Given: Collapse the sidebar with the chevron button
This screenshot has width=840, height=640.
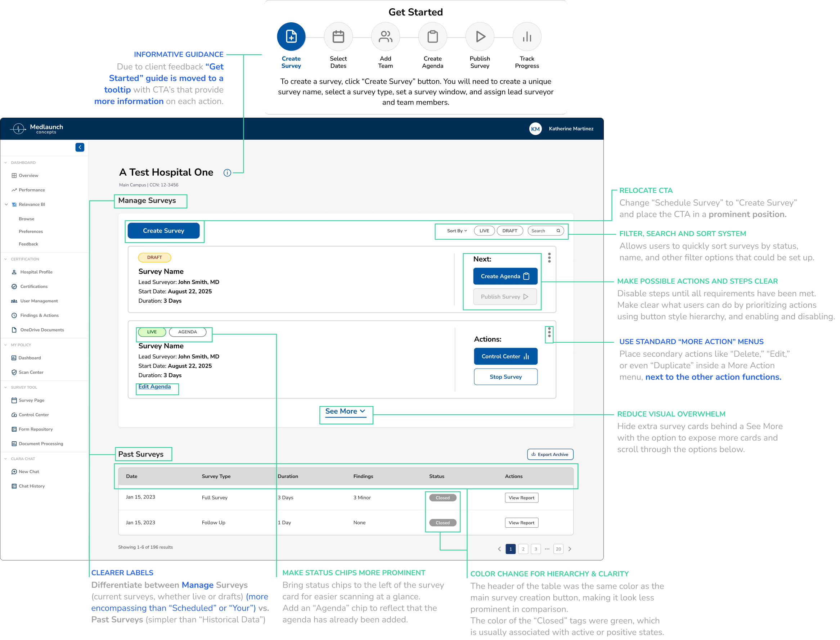Looking at the screenshot, I should click(x=80, y=147).
